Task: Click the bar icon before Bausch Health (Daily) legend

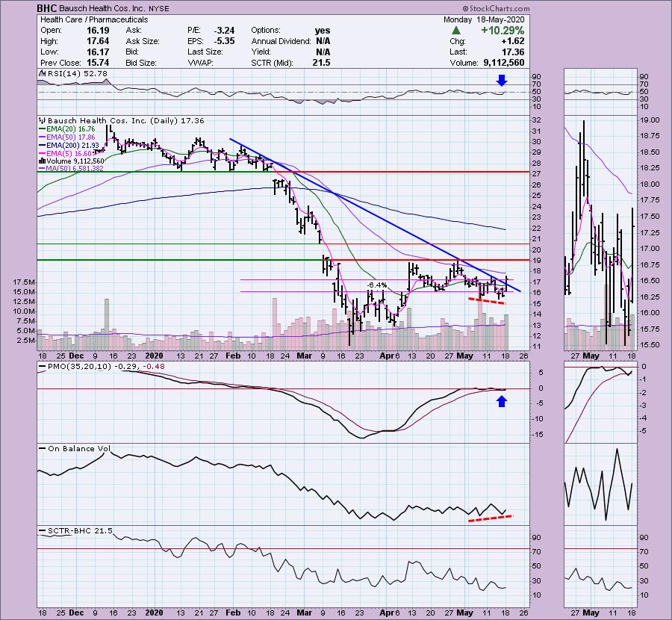Action: tap(43, 121)
